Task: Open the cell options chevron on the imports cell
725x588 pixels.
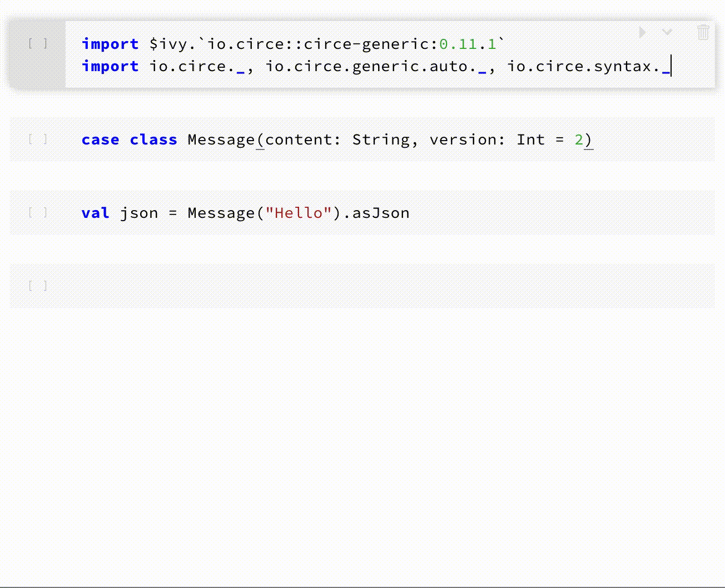Action: click(667, 32)
